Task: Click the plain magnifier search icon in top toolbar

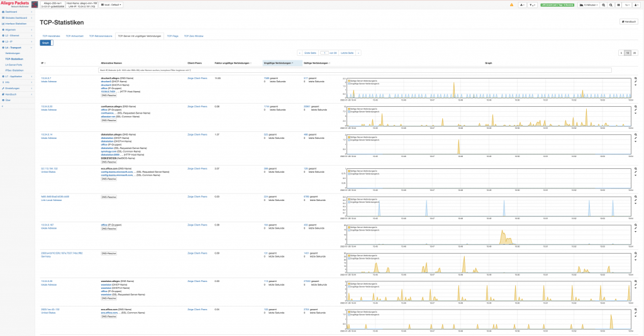Action: click(x=611, y=5)
